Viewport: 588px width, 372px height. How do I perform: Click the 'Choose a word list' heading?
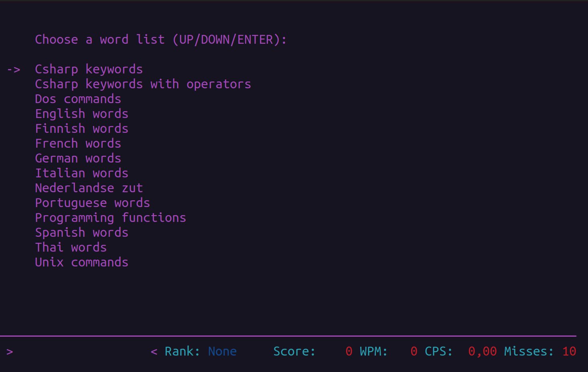[160, 40]
